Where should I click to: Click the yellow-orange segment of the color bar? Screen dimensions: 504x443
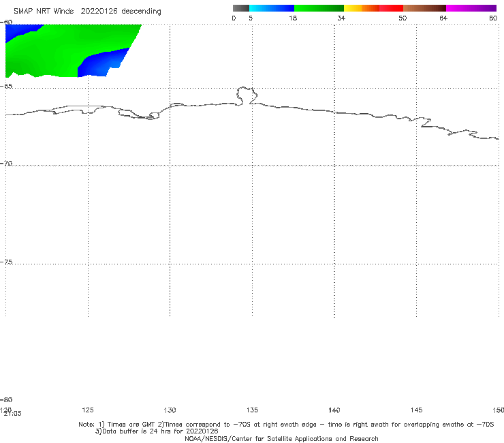tap(362, 8)
